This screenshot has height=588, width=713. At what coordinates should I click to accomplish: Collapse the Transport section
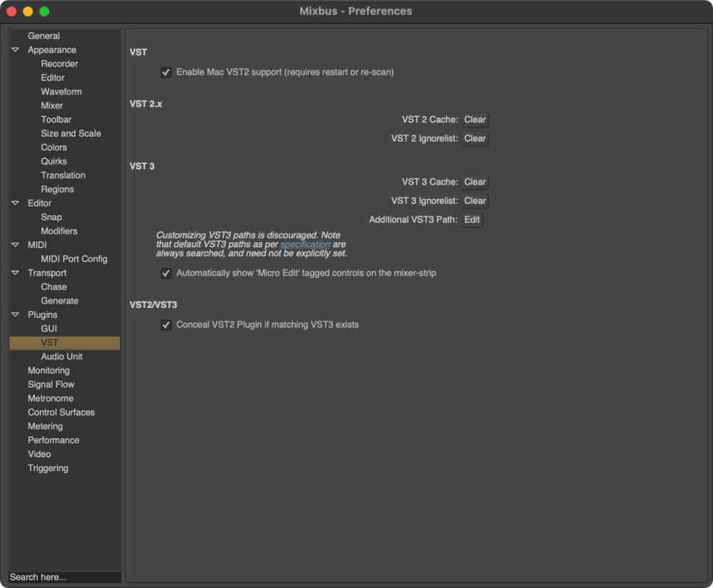(x=15, y=272)
